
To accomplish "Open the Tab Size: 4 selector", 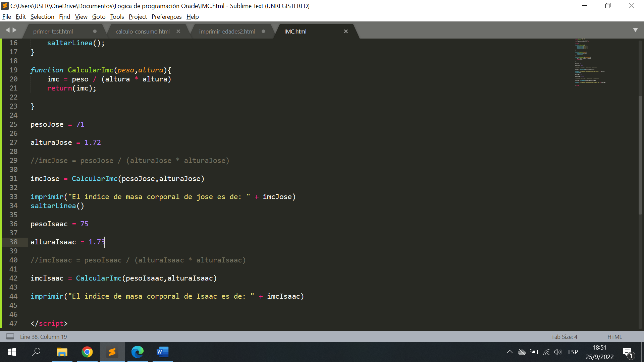I will pyautogui.click(x=564, y=337).
